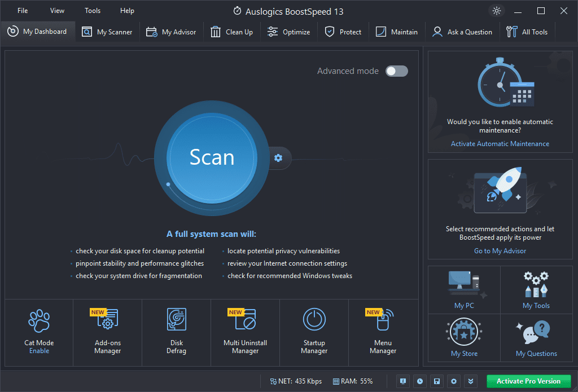Image resolution: width=578 pixels, height=392 pixels.
Task: Open Startup Manager tool
Action: 314,333
